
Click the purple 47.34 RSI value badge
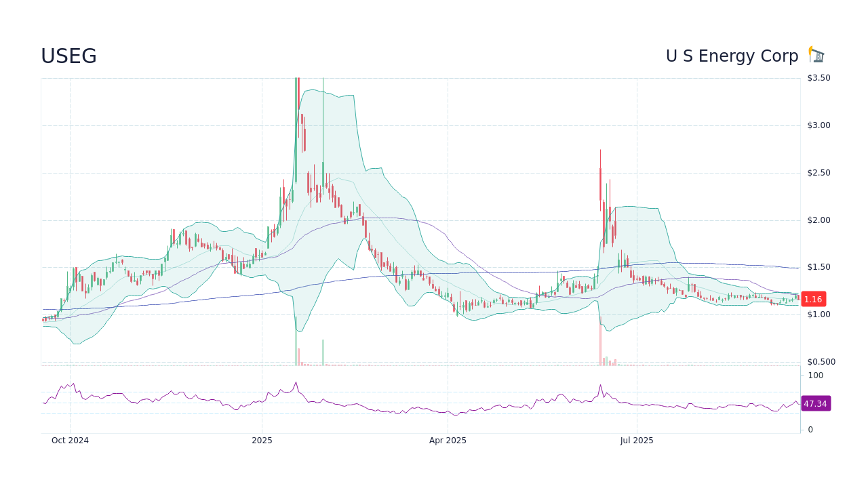point(816,403)
